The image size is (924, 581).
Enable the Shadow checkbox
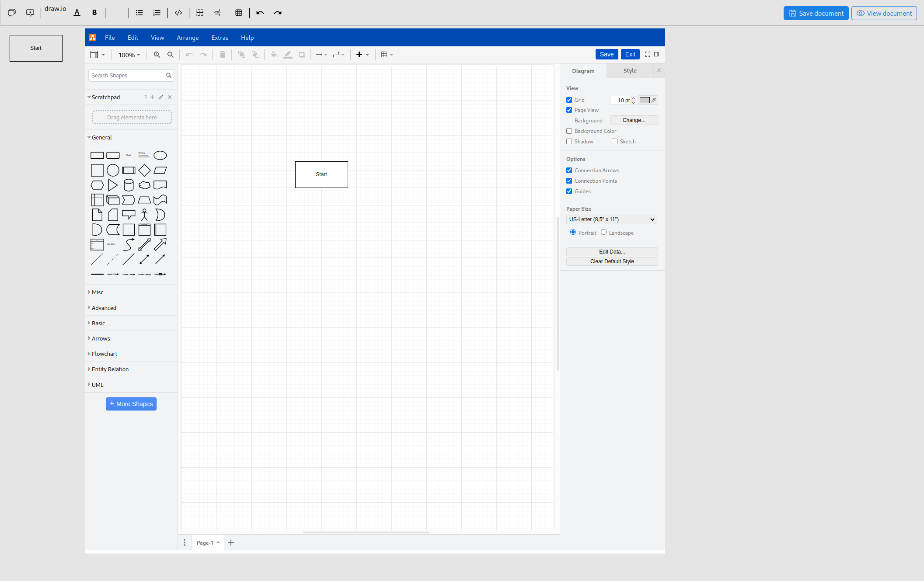click(569, 142)
